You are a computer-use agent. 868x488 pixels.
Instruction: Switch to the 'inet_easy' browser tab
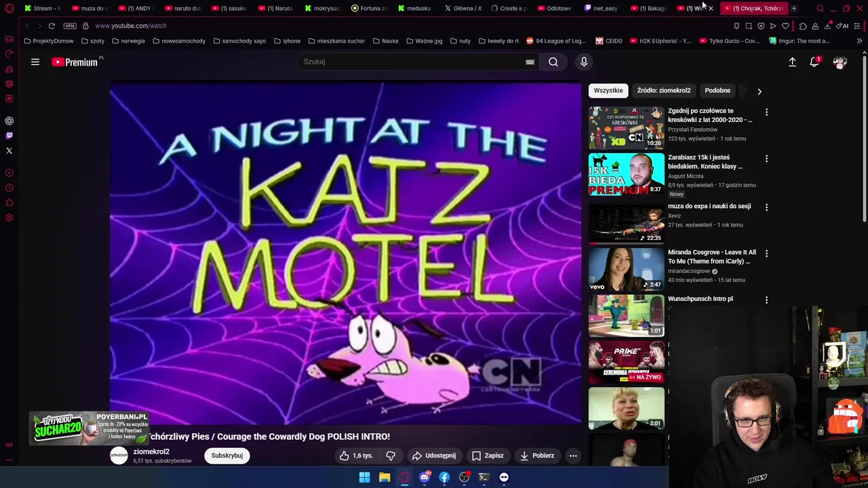(602, 8)
